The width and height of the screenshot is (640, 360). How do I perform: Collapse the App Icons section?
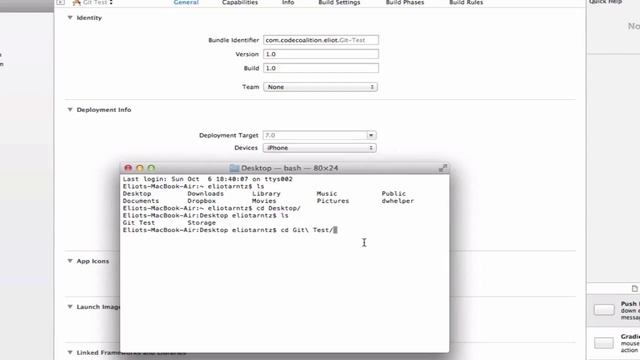coord(70,261)
